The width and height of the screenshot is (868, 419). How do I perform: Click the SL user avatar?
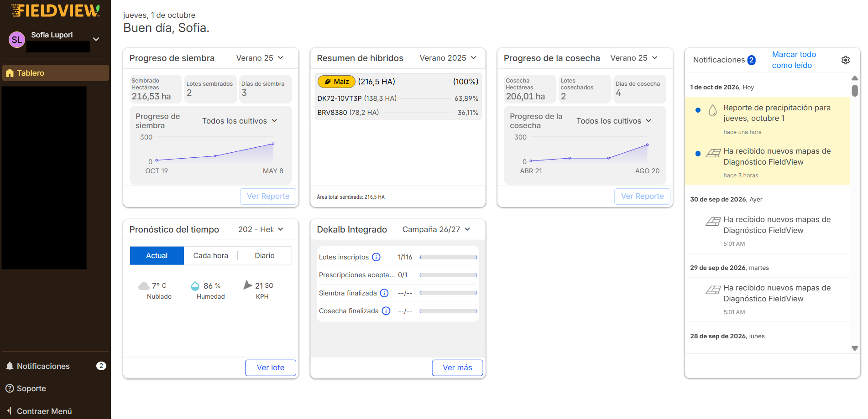point(17,40)
